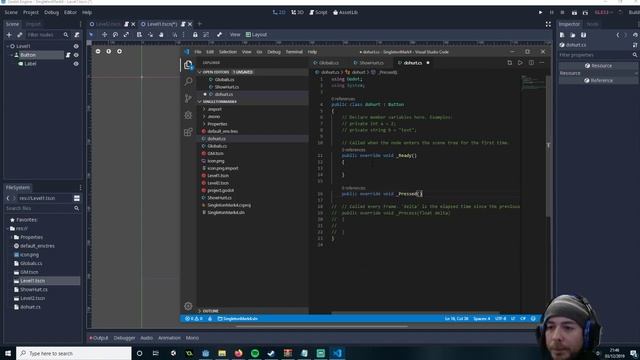Select Level2.tscn in Godot FileSystem
The width and height of the screenshot is (640, 360).
pos(33,298)
